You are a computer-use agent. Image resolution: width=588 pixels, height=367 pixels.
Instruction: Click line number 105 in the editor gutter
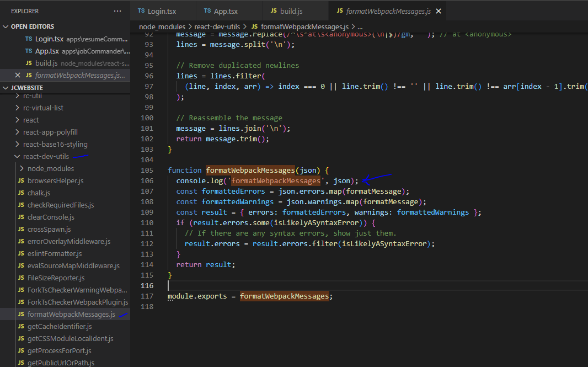[x=147, y=170]
